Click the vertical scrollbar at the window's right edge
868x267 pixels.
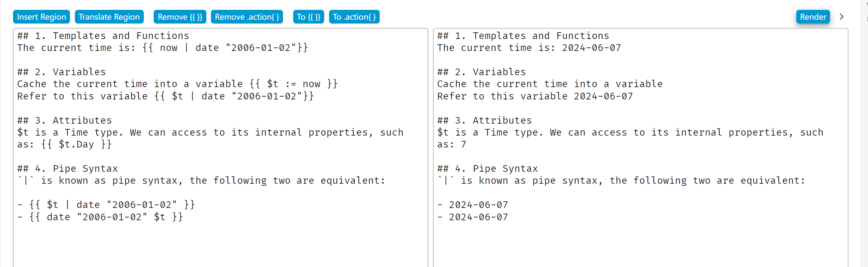(x=864, y=141)
